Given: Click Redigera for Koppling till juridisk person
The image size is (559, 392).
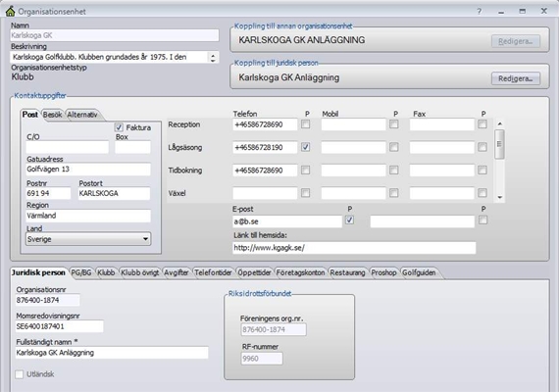Looking at the screenshot, I should [516, 78].
